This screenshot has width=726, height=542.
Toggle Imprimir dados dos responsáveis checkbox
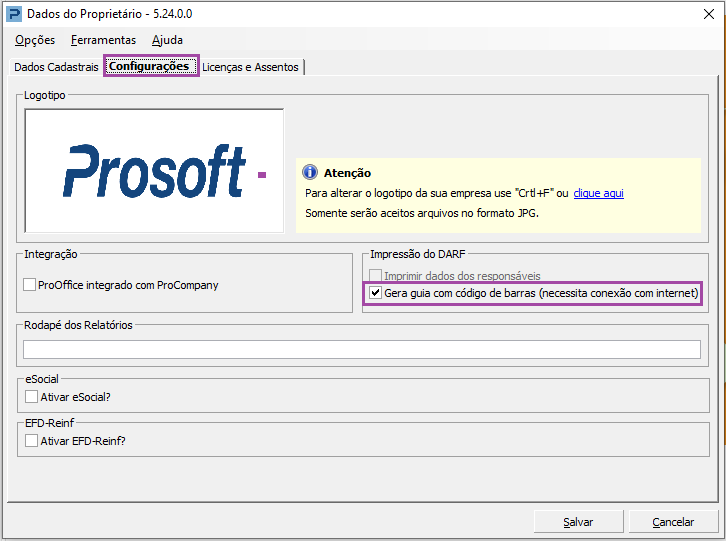pyautogui.click(x=376, y=275)
